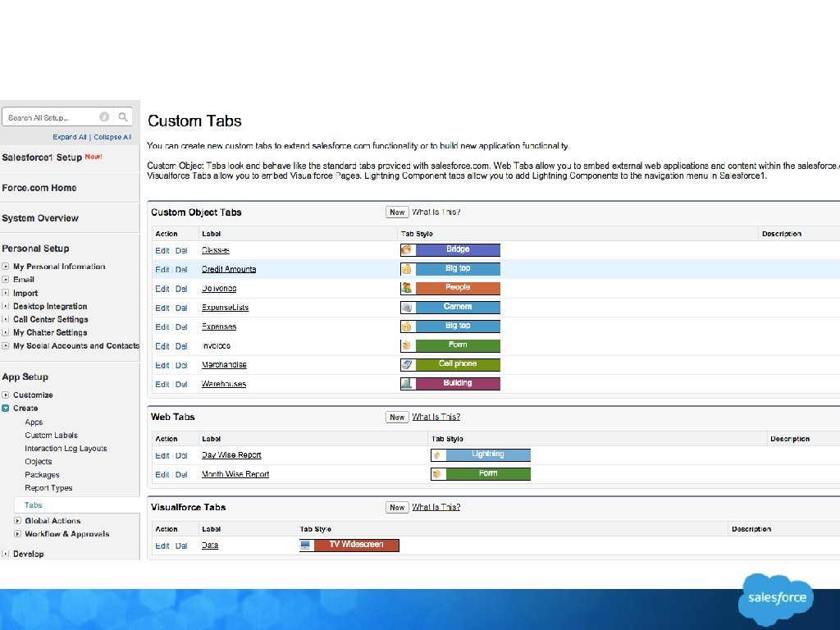Open the Merchandise label link
This screenshot has height=630, width=840.
click(x=224, y=365)
